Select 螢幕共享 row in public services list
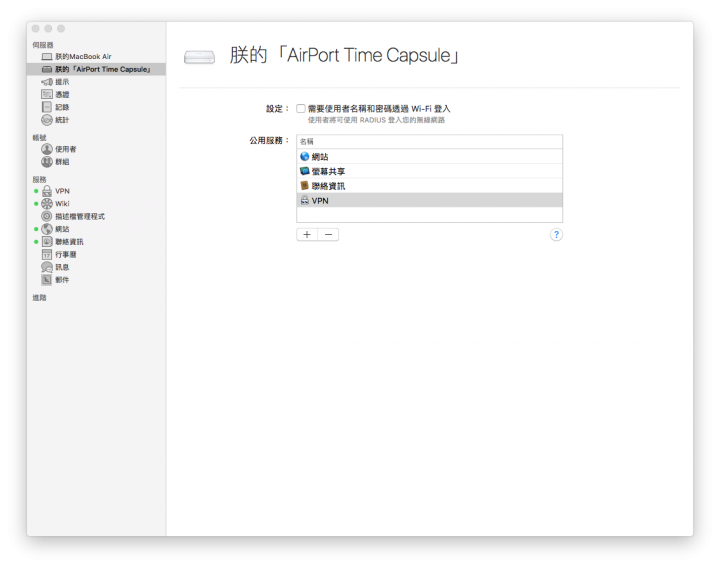This screenshot has width=720, height=568. 429,171
